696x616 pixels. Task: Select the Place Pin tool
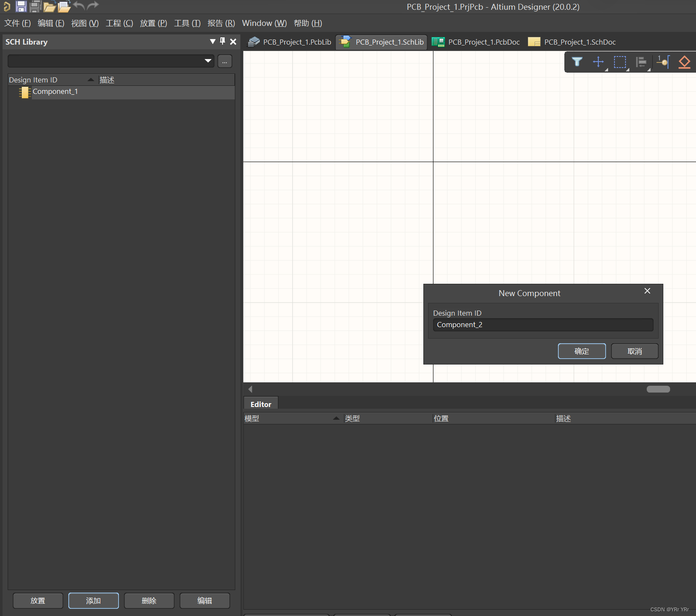[663, 62]
